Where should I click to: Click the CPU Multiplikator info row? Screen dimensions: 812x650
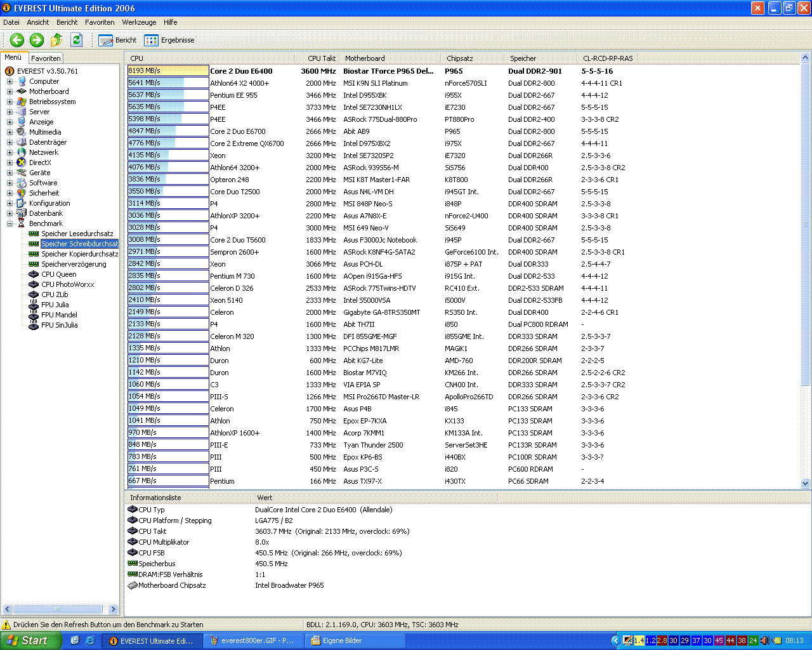pos(466,542)
